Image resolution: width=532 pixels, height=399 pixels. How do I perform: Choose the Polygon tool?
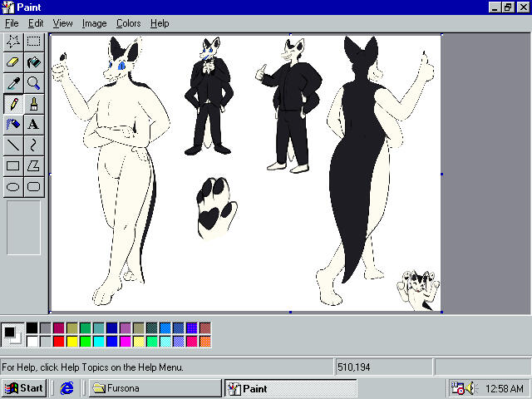click(x=33, y=166)
